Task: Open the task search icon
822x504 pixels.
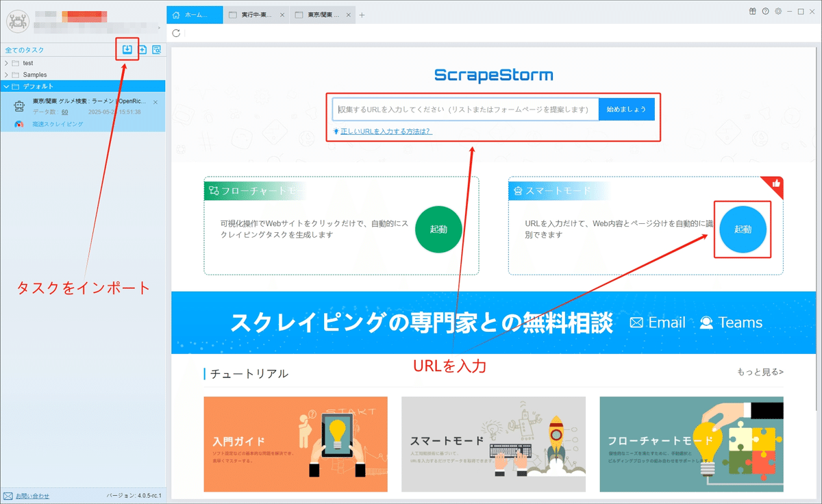Action: 157,49
